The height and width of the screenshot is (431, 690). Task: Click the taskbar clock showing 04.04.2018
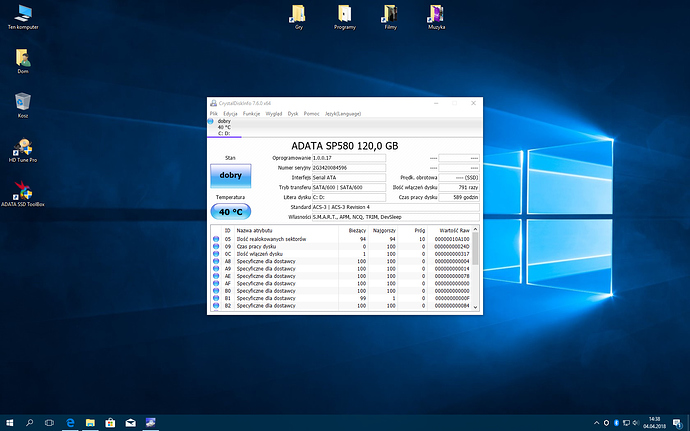point(654,423)
